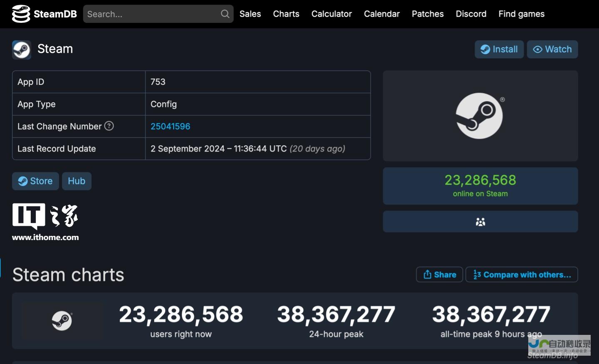Click the users right now count 23,286,568
The height and width of the screenshot is (364, 599).
(x=181, y=314)
